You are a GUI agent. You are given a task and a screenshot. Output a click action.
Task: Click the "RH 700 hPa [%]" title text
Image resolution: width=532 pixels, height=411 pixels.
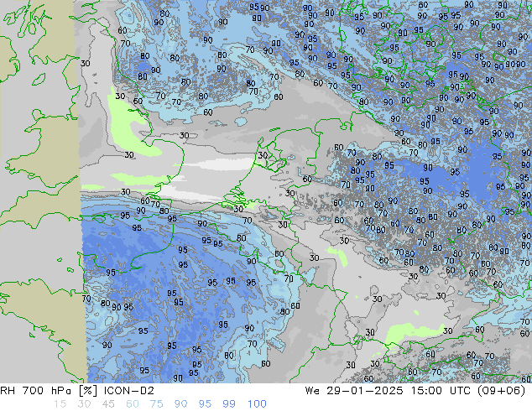click(x=49, y=391)
